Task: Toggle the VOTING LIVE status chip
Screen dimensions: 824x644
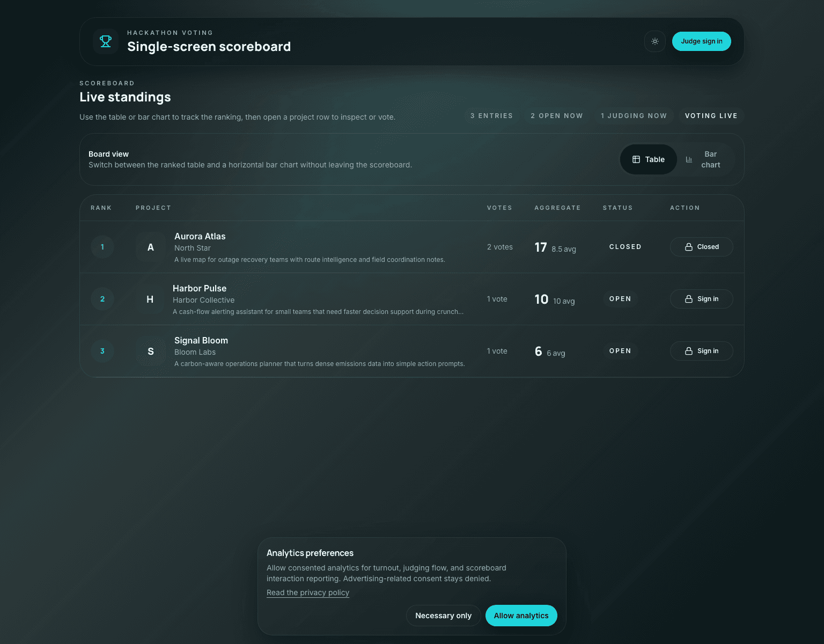Action: pyautogui.click(x=711, y=115)
